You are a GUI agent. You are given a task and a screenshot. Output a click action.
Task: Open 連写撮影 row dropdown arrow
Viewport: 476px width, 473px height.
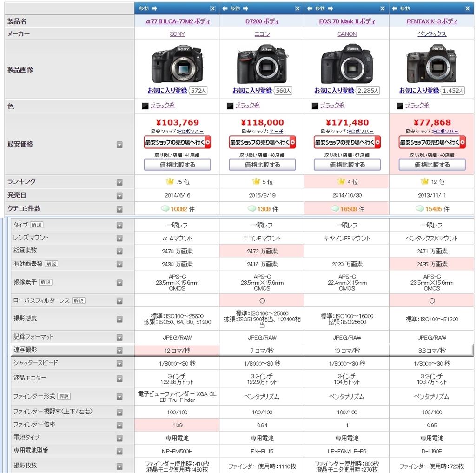pyautogui.click(x=119, y=350)
